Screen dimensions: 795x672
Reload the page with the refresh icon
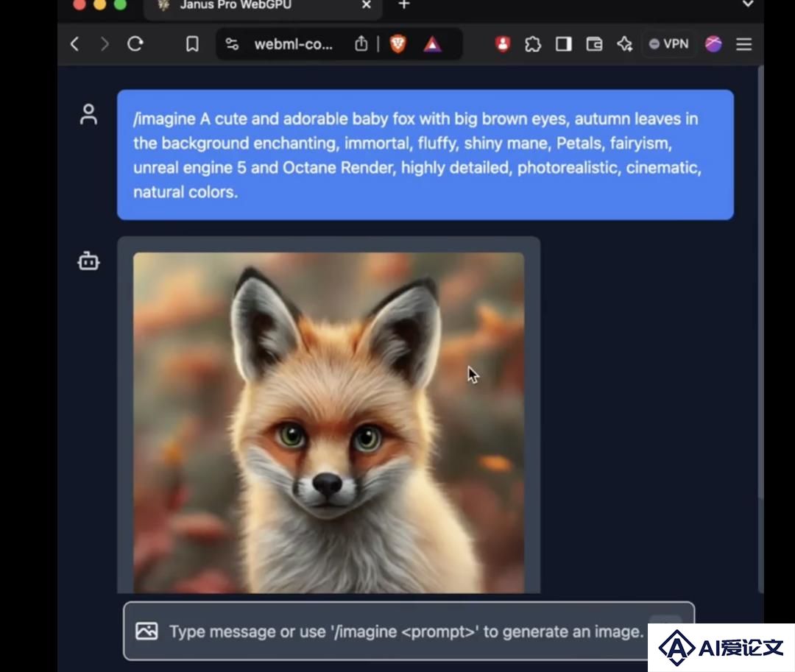(135, 43)
